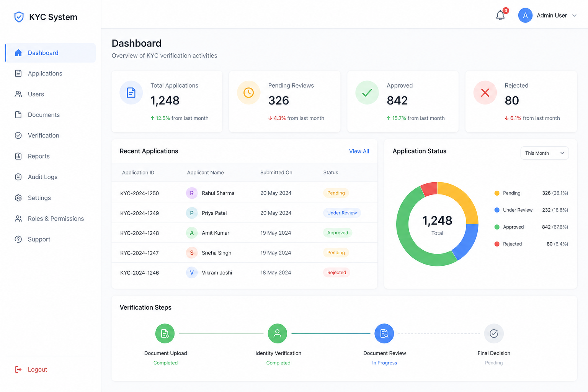
Task: Open the This Month period dropdown
Action: point(544,153)
